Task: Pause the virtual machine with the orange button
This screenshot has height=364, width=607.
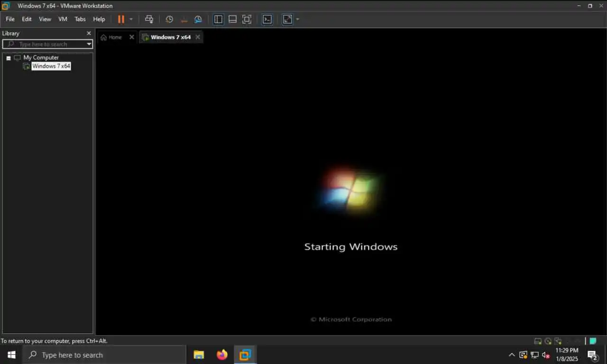Action: coord(121,19)
